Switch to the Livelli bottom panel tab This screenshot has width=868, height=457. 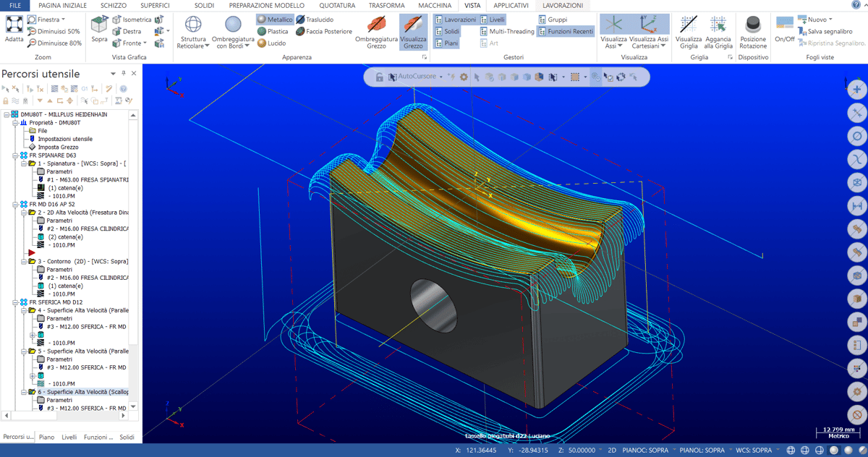point(69,437)
